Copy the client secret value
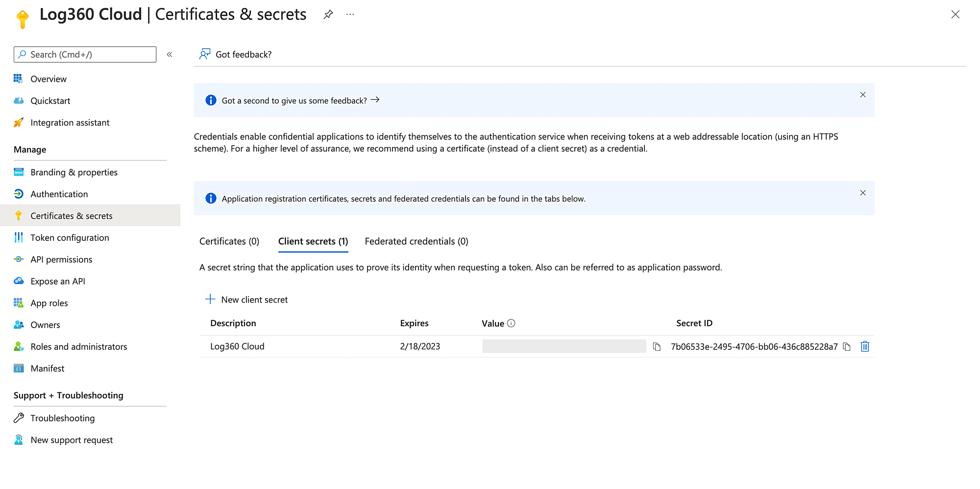The image size is (980, 489). (657, 347)
